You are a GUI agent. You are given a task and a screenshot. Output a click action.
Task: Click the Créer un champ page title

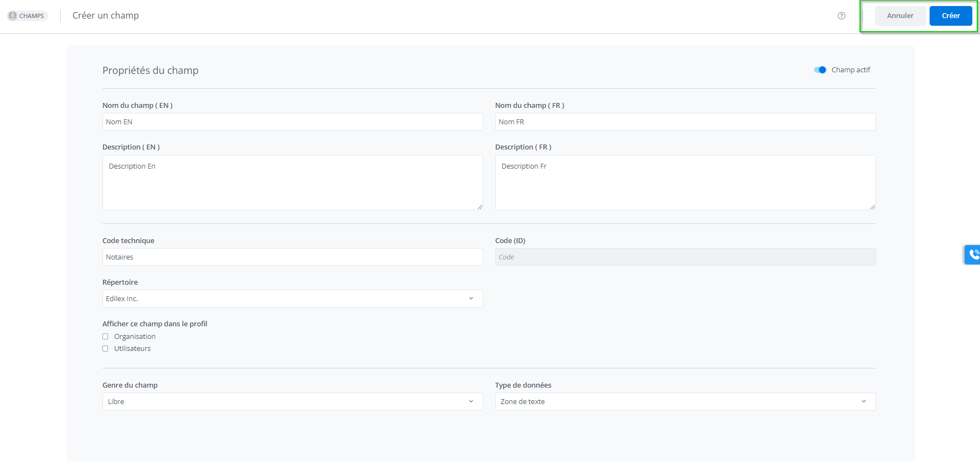106,16
